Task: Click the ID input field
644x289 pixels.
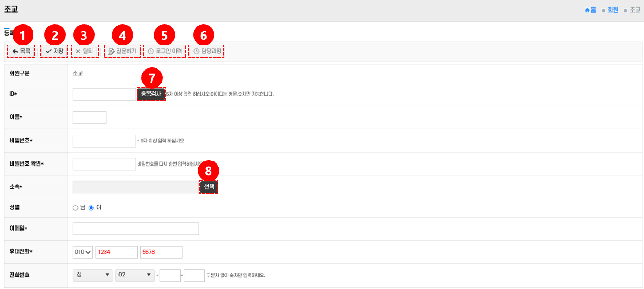Action: coord(104,94)
